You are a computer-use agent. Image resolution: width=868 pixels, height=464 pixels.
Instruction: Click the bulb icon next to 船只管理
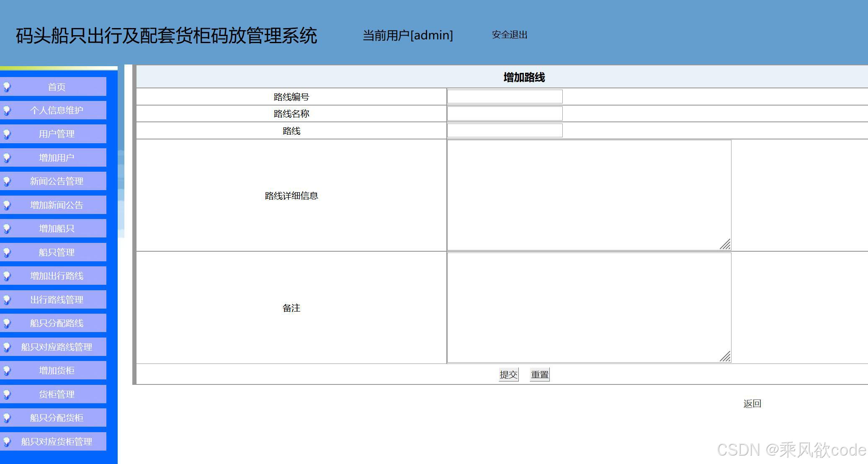(8, 252)
